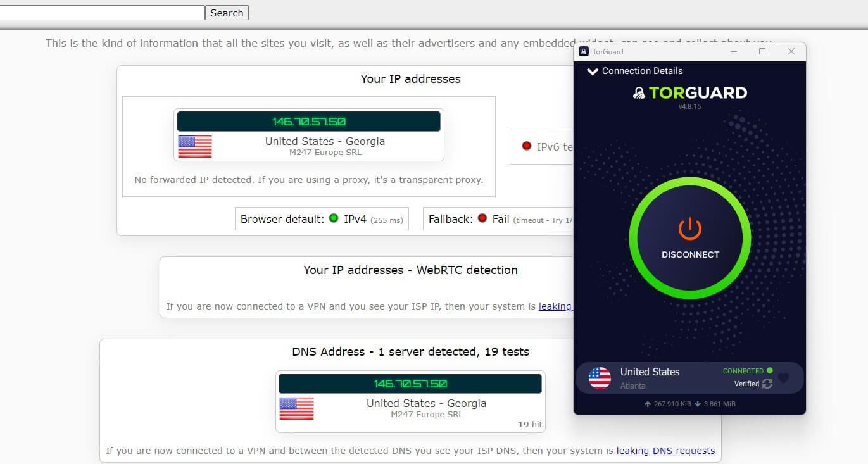Expand the Connection Details chevron in TorGuard

[593, 72]
